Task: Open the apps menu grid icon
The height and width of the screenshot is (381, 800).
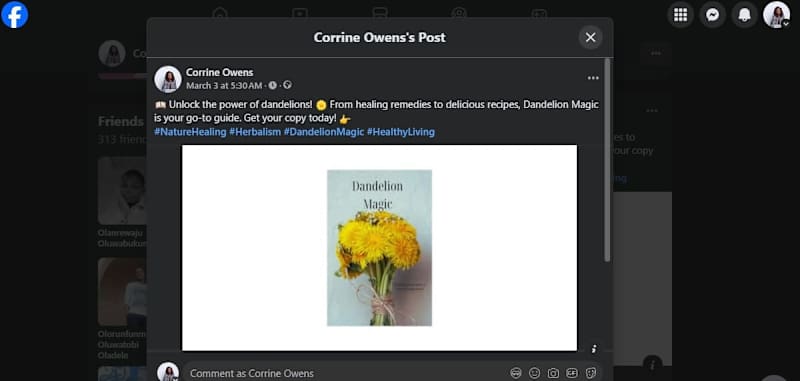Action: click(680, 15)
